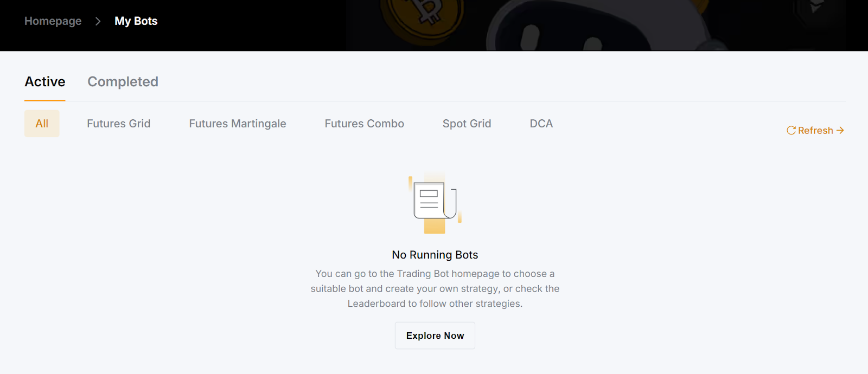Click the orange arrow after Refresh

point(840,130)
